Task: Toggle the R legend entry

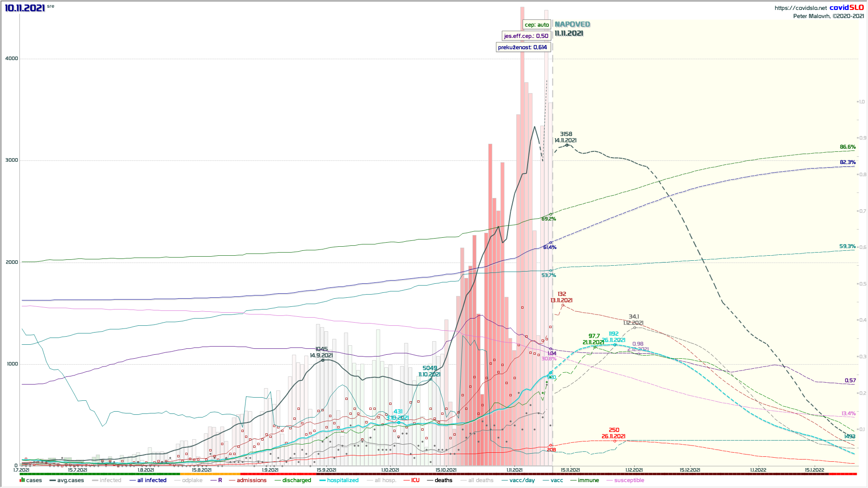Action: (x=220, y=480)
